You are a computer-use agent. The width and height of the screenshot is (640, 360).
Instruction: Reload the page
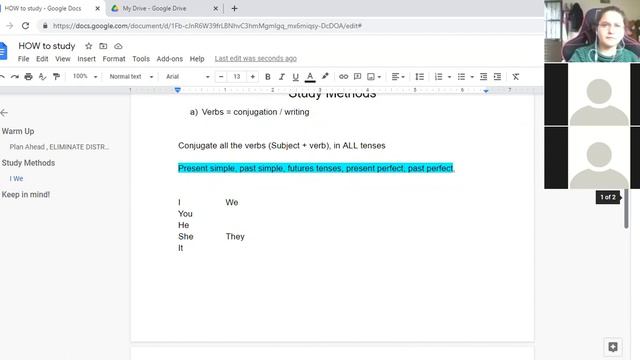(25, 26)
